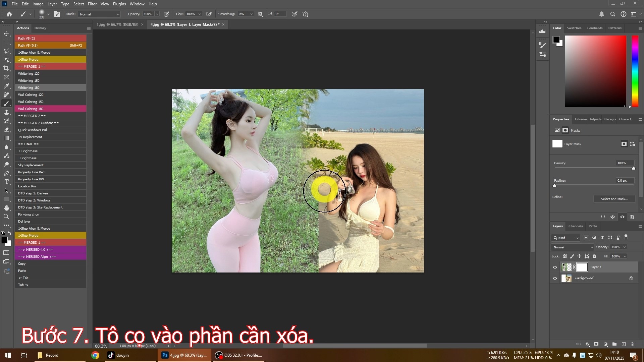Hide the Background layer
644x362 pixels.
point(555,278)
